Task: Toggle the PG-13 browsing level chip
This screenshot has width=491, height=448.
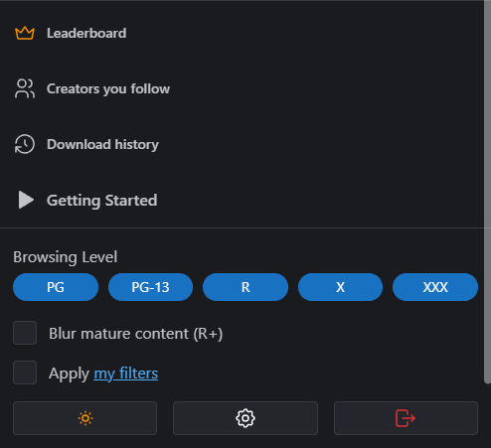Action: point(150,287)
